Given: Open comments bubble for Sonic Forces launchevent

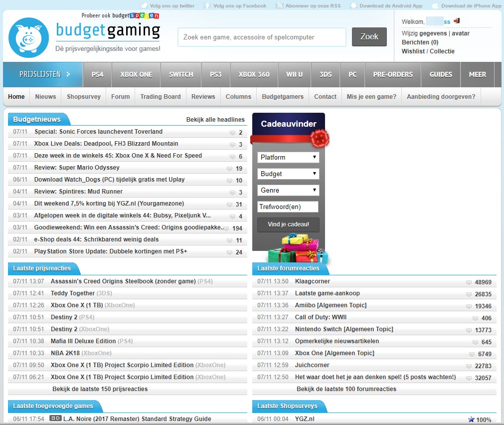Looking at the screenshot, I should click(x=232, y=133).
